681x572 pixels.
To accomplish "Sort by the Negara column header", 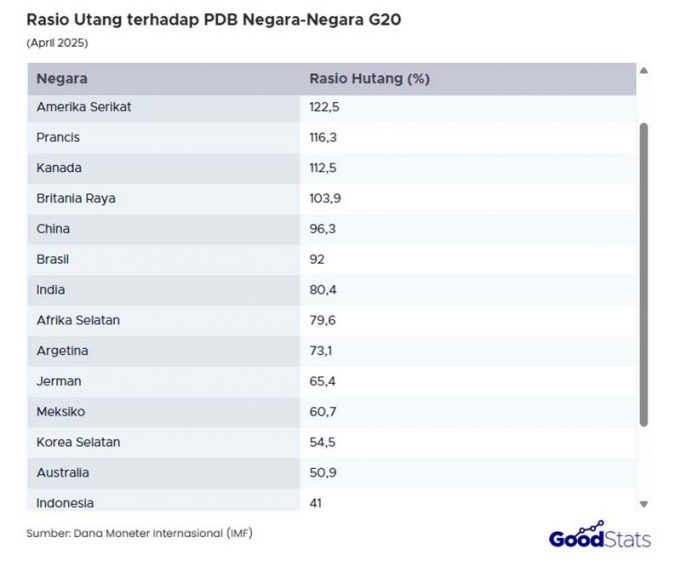I will tap(62, 79).
